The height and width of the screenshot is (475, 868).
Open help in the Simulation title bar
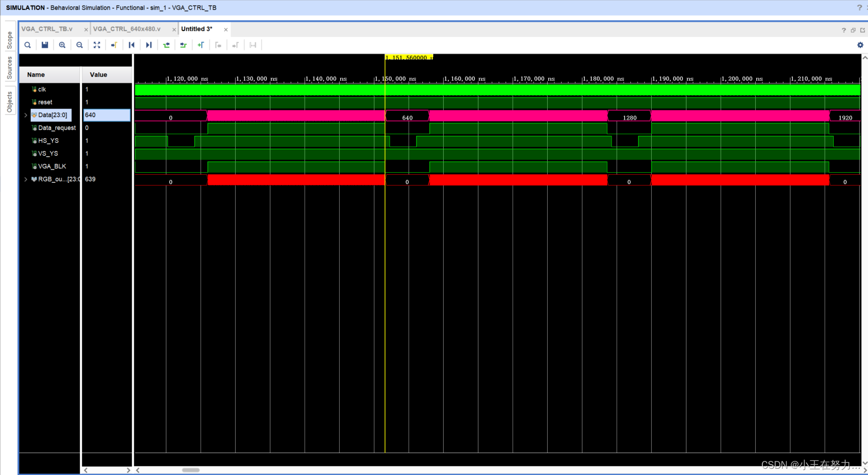(x=859, y=8)
